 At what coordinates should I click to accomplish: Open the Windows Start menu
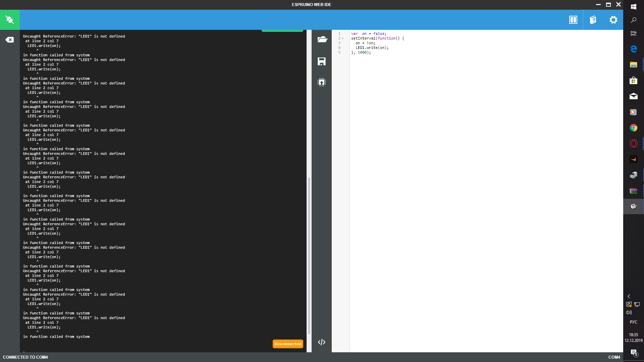point(633,7)
